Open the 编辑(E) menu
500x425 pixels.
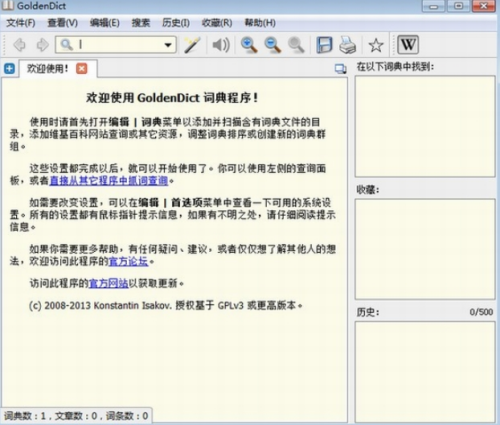[104, 23]
